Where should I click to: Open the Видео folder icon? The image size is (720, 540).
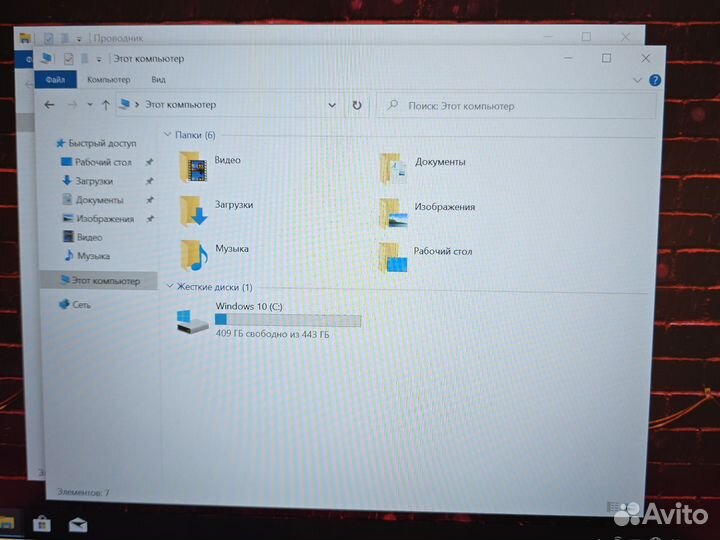coord(193,167)
